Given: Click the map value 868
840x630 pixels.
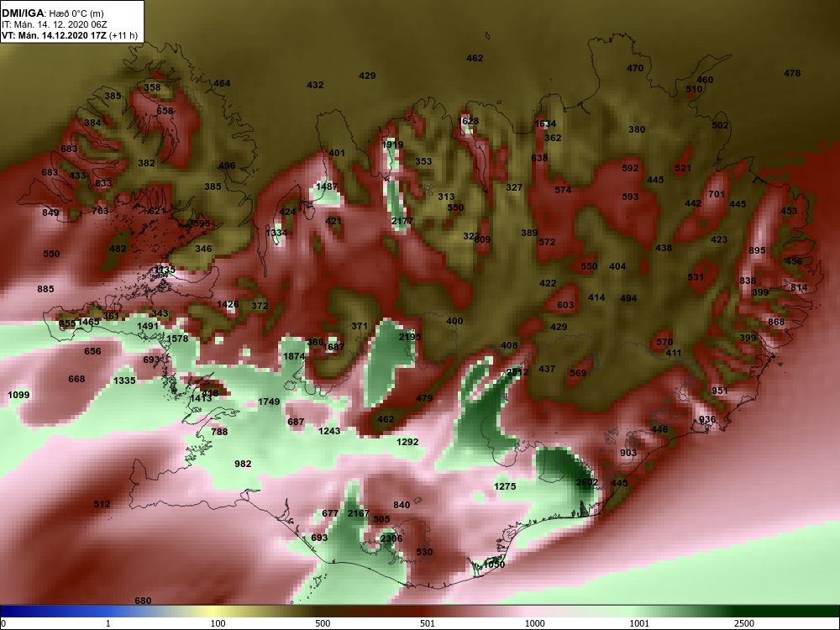Looking at the screenshot, I should [x=776, y=322].
